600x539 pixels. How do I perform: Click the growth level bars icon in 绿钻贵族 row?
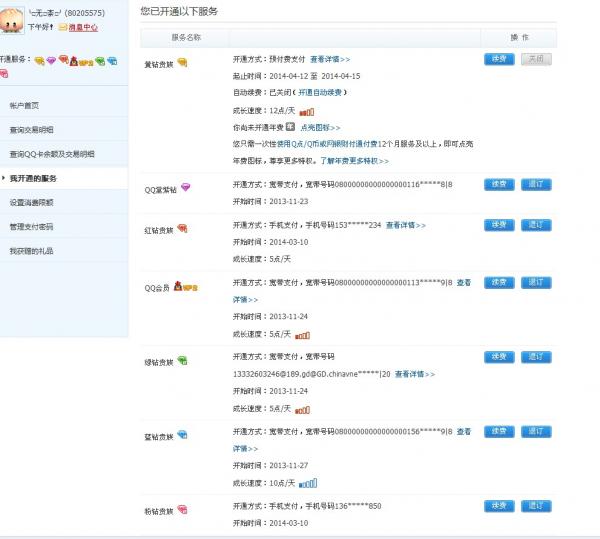[303, 410]
